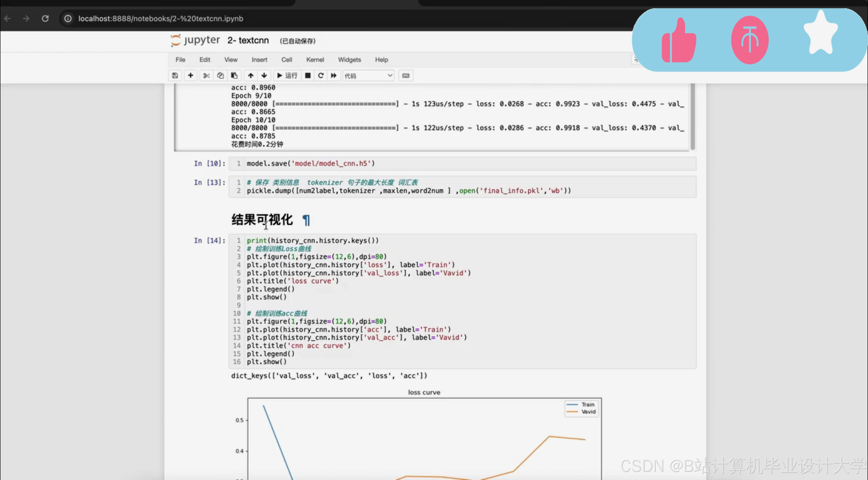Cut selected cell with scissors icon

(206, 76)
